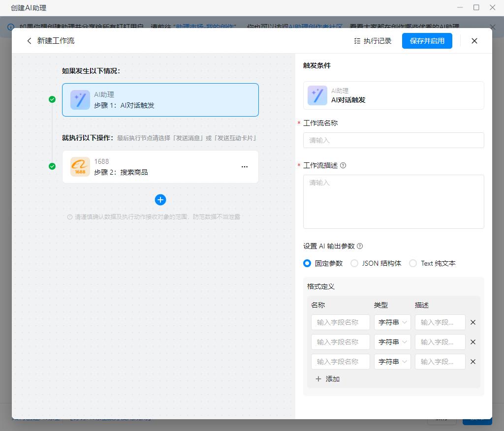Open the second row 字符串 type dropdown

392,342
